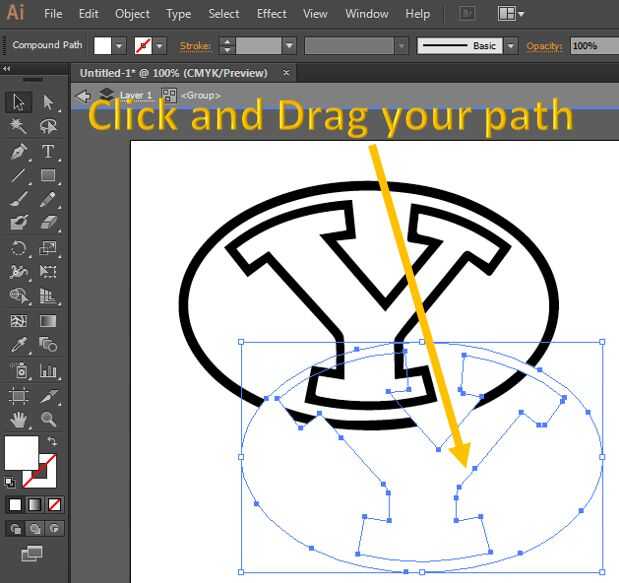Screen dimensions: 619x583
Task: Select the Rectangle tool
Action: click(x=48, y=175)
